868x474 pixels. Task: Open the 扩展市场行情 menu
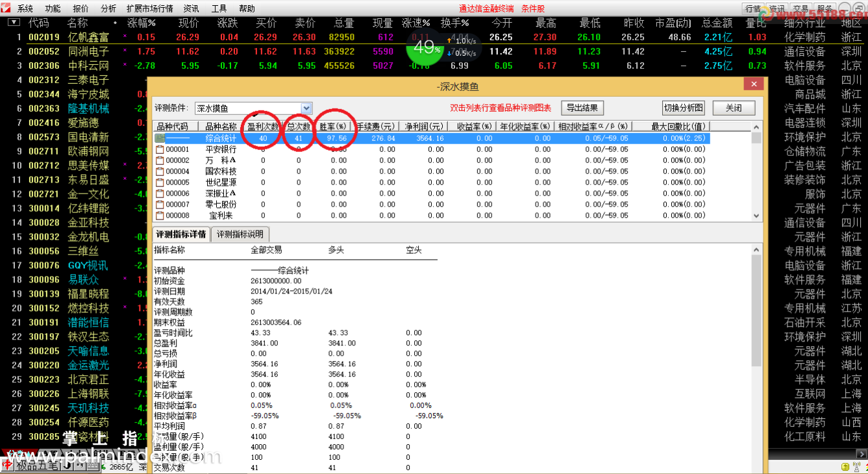[150, 8]
